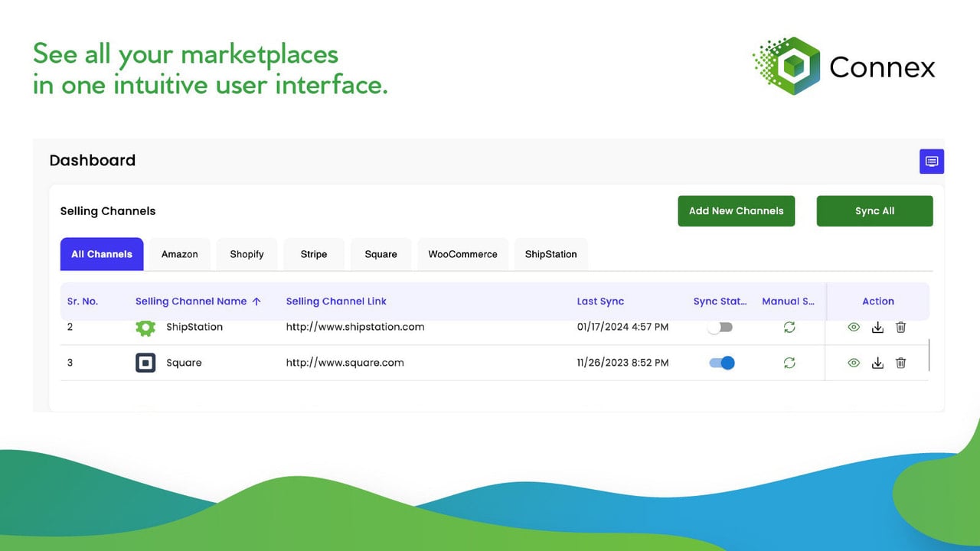Open the Square tab
This screenshot has height=551, width=980.
pos(381,254)
